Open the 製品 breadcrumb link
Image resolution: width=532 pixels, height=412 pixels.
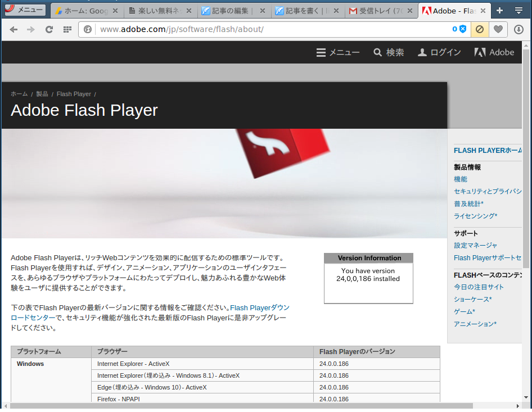pos(42,94)
